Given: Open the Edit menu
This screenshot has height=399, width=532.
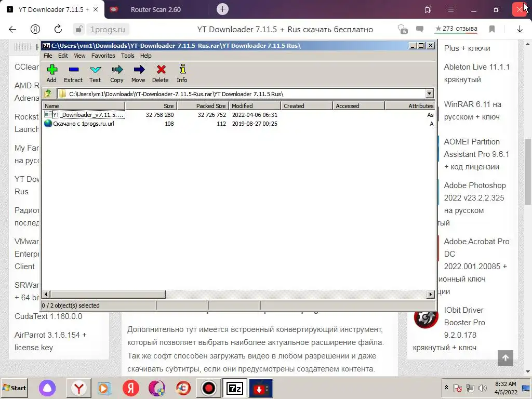Looking at the screenshot, I should [63, 56].
